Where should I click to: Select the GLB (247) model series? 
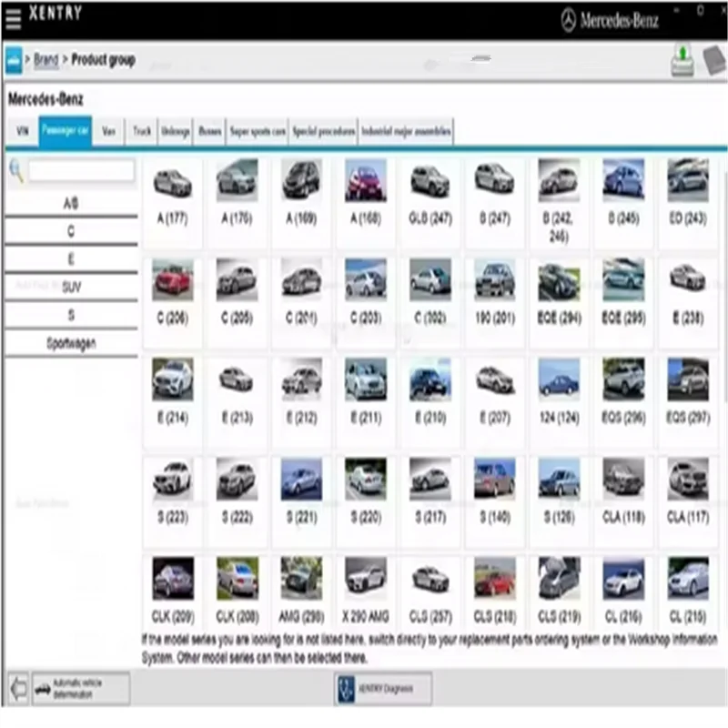(430, 202)
